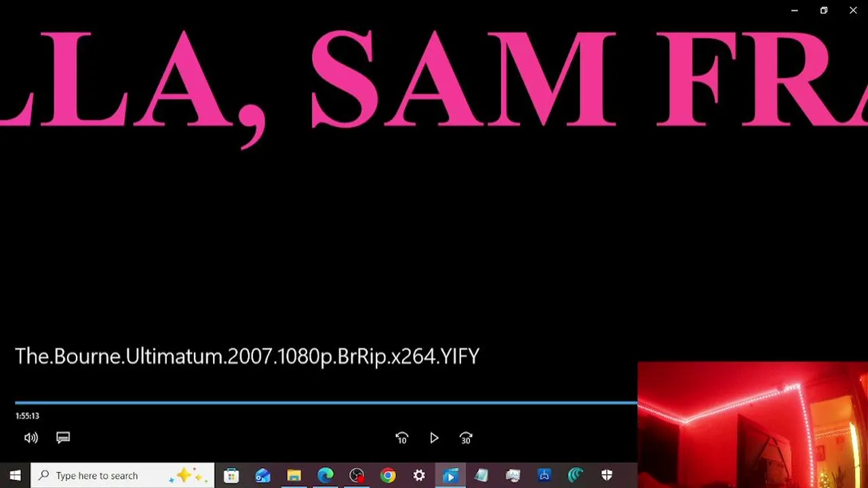Skip back 10 seconds
Image resolution: width=868 pixels, height=488 pixels.
(401, 438)
